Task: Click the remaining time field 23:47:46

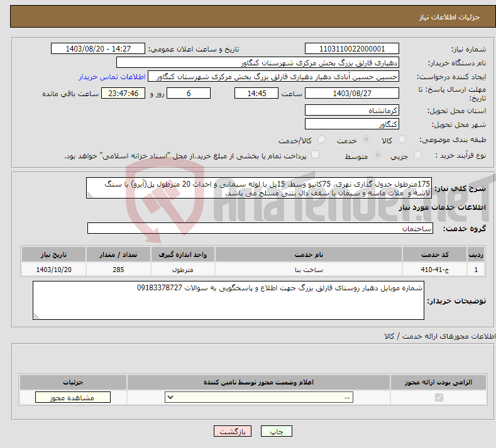Action: (x=123, y=93)
